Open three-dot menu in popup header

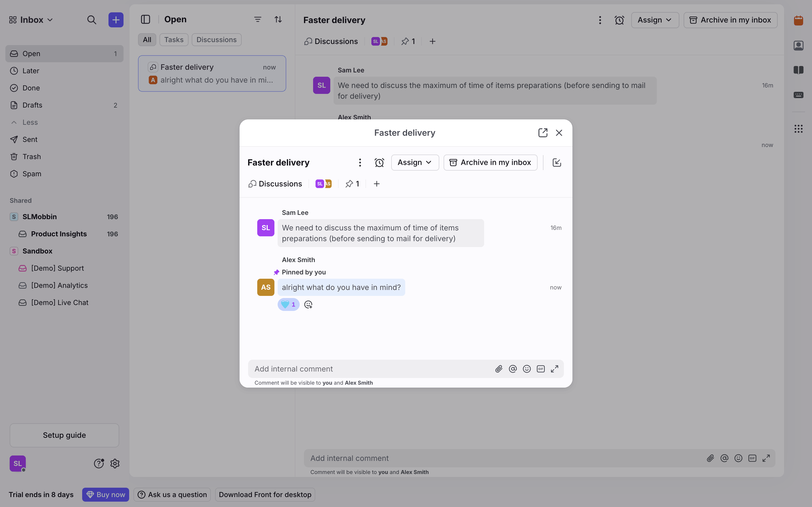(x=360, y=163)
